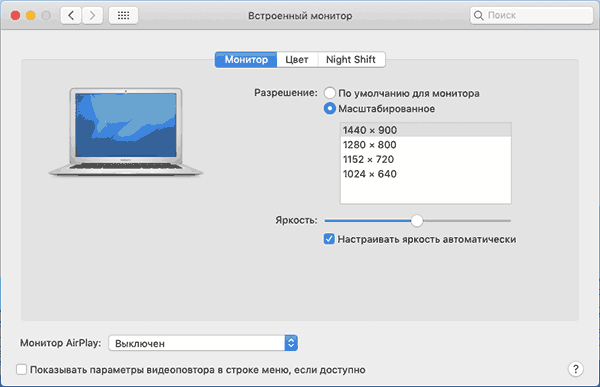Click the magnifier icon in search field
Screen dimensions: 600x387
pyautogui.click(x=478, y=15)
